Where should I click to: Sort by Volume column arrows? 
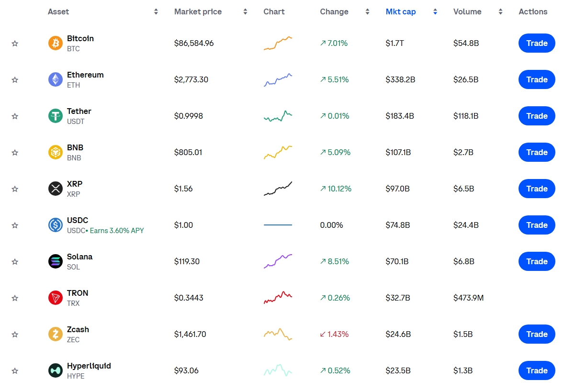[x=500, y=11]
